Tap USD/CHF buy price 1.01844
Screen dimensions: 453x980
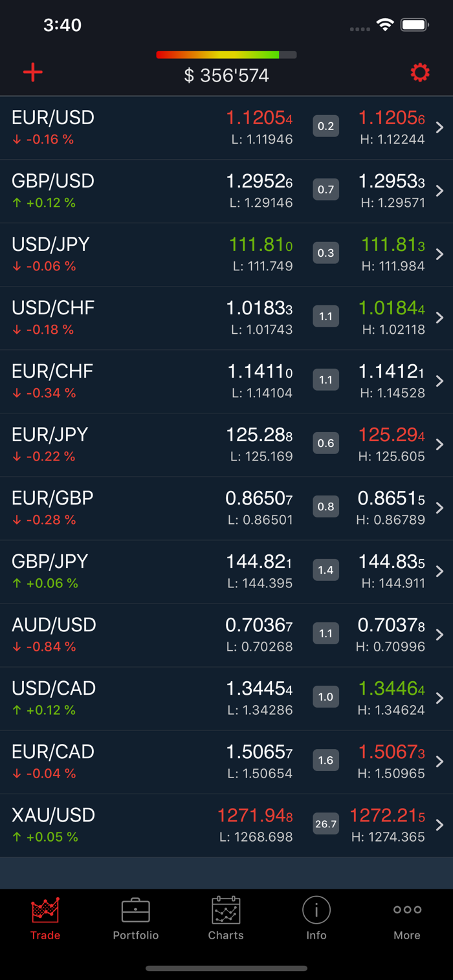coord(392,308)
